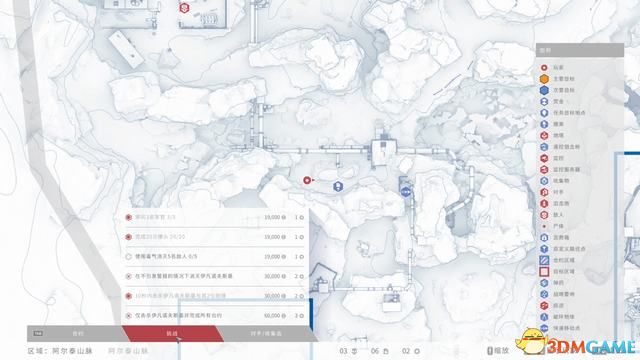
Task: Toggle the status circle of the first challenge row (x/3)
Action: [x=129, y=218]
